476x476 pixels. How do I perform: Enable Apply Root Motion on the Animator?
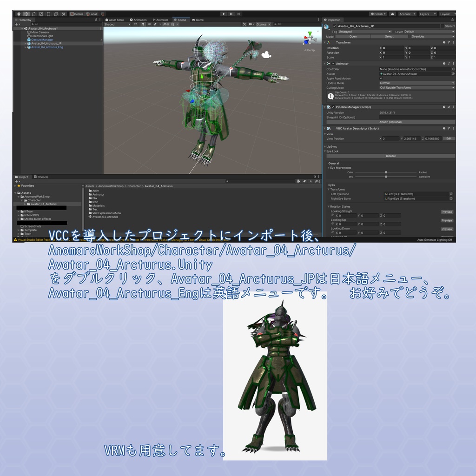pyautogui.click(x=381, y=79)
